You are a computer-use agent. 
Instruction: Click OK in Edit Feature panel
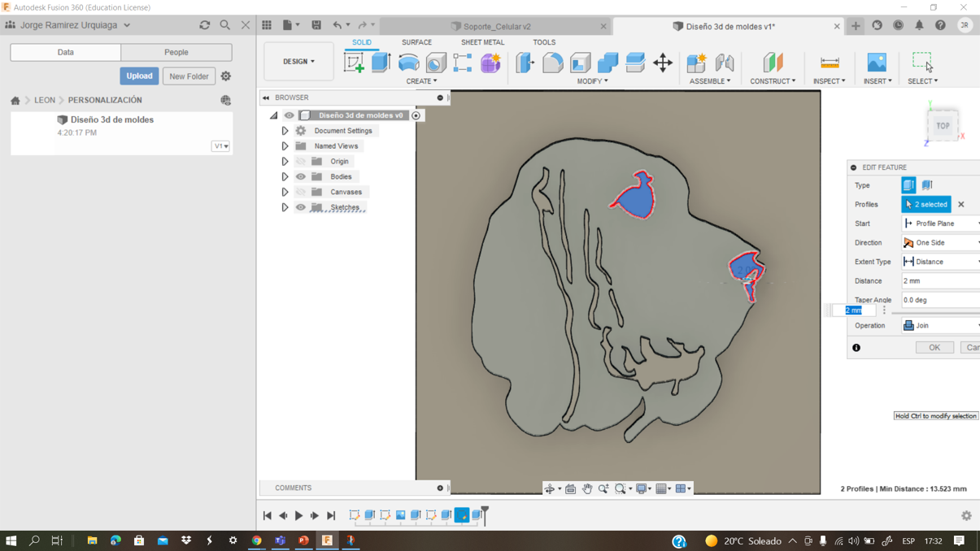click(934, 348)
